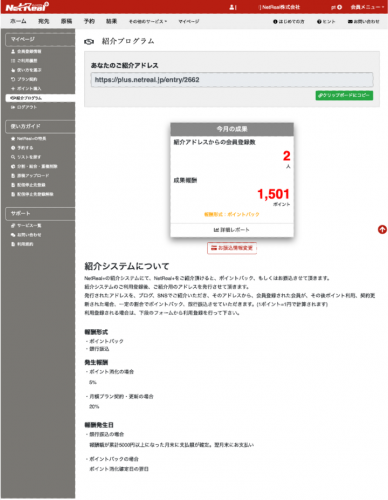Image resolution: width=388 pixels, height=500 pixels.
Task: Click the referral address URL field
Action: 232,80
